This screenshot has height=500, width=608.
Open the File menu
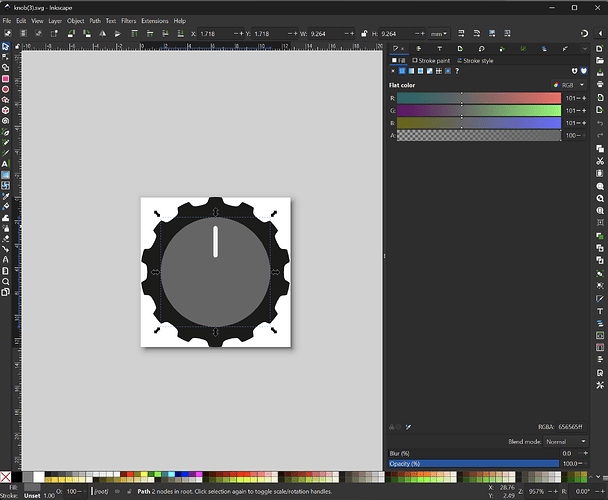pyautogui.click(x=7, y=21)
